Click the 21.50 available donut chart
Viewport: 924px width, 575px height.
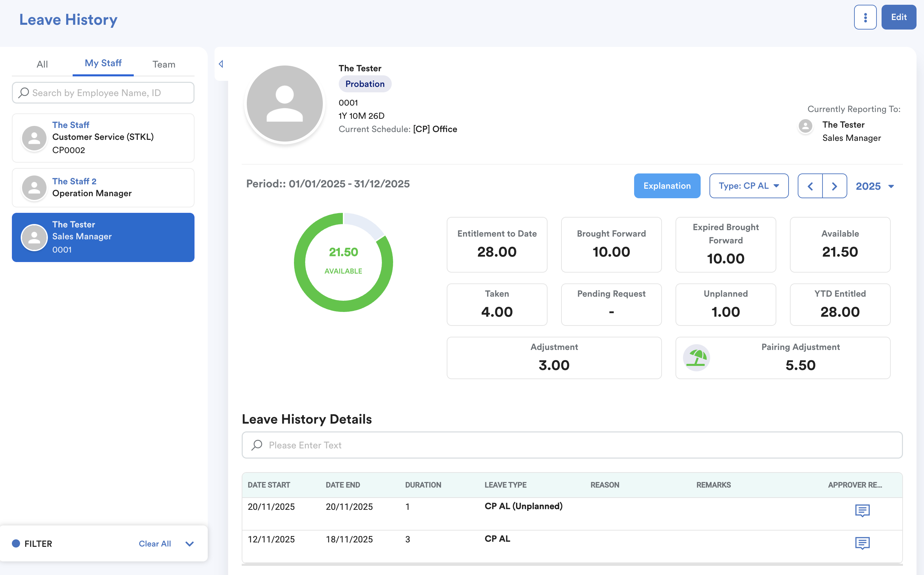[x=343, y=262]
